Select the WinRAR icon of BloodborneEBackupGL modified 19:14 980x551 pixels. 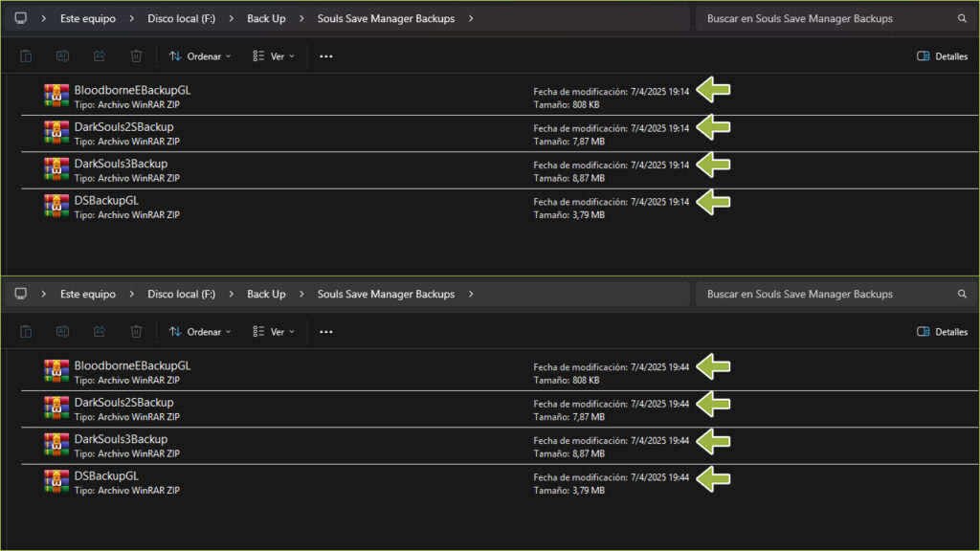pos(56,97)
